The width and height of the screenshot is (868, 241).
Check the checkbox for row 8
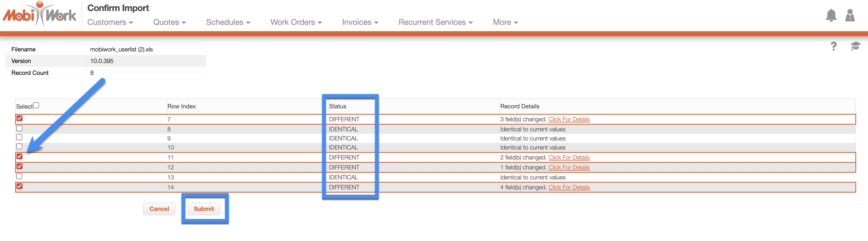click(x=20, y=128)
